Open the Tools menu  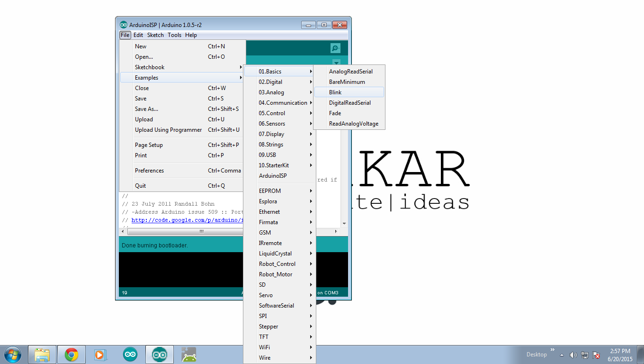174,35
